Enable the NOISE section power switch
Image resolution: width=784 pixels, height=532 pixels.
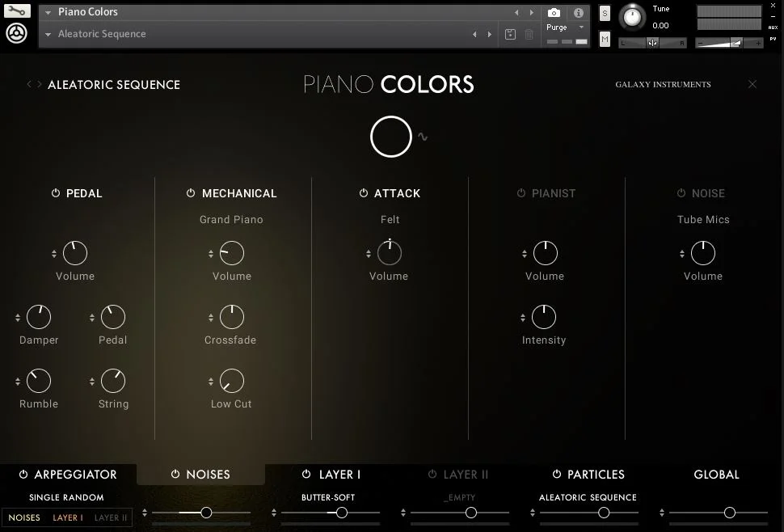tap(681, 193)
